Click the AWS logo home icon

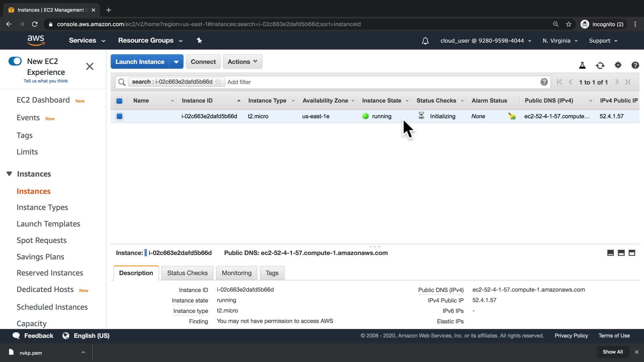click(x=36, y=41)
